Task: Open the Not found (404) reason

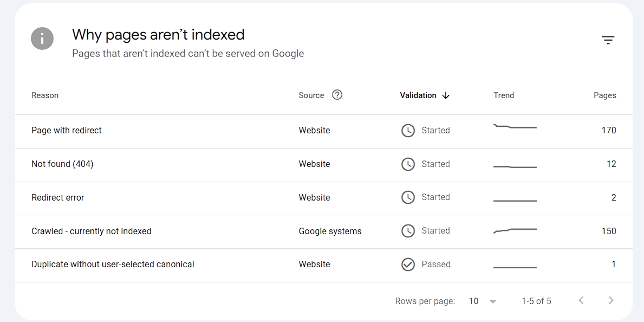Action: point(62,164)
